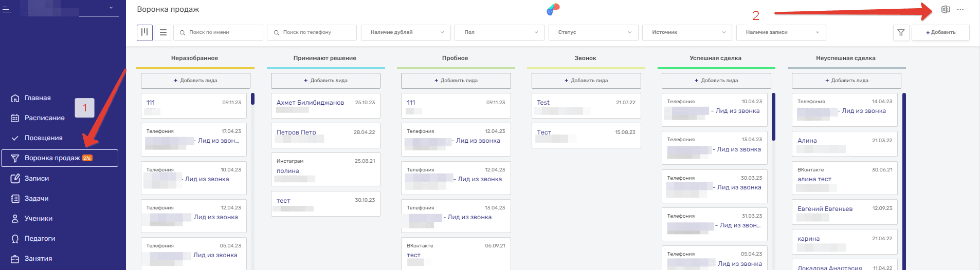The image size is (980, 270).
Task: Click the filter funnel icon
Action: [901, 32]
